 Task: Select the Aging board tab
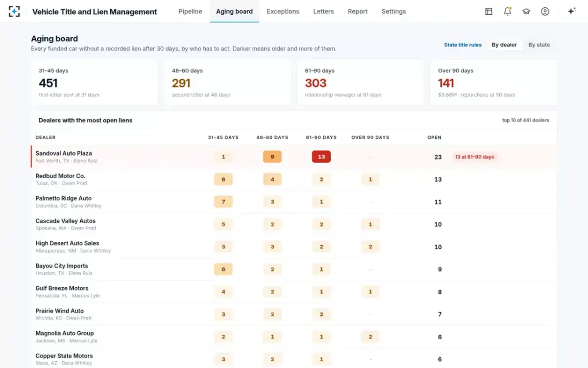click(x=234, y=11)
